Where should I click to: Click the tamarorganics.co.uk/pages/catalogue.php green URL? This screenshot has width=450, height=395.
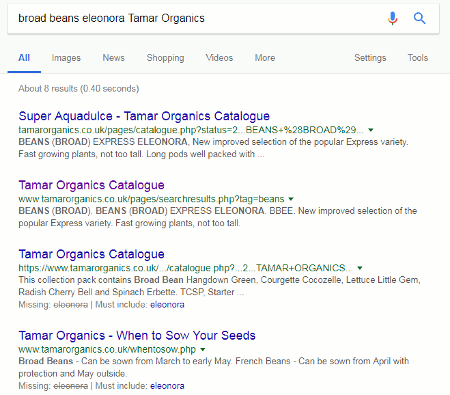[x=191, y=130]
